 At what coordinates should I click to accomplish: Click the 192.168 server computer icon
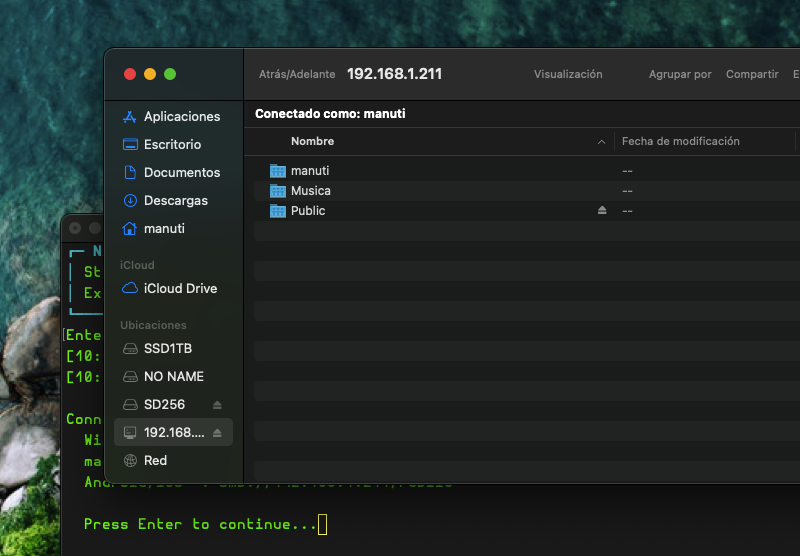[130, 433]
